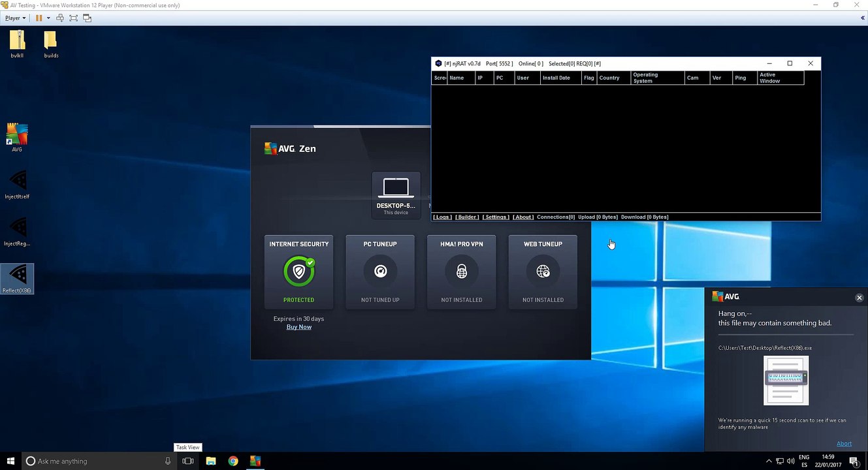This screenshot has height=470, width=868.
Task: Close the AVG scan notification popup
Action: [859, 298]
